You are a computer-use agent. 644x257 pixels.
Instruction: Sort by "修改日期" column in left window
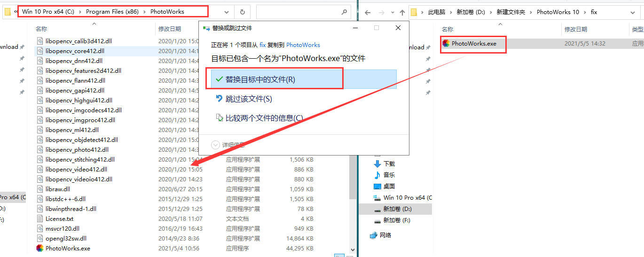[170, 29]
